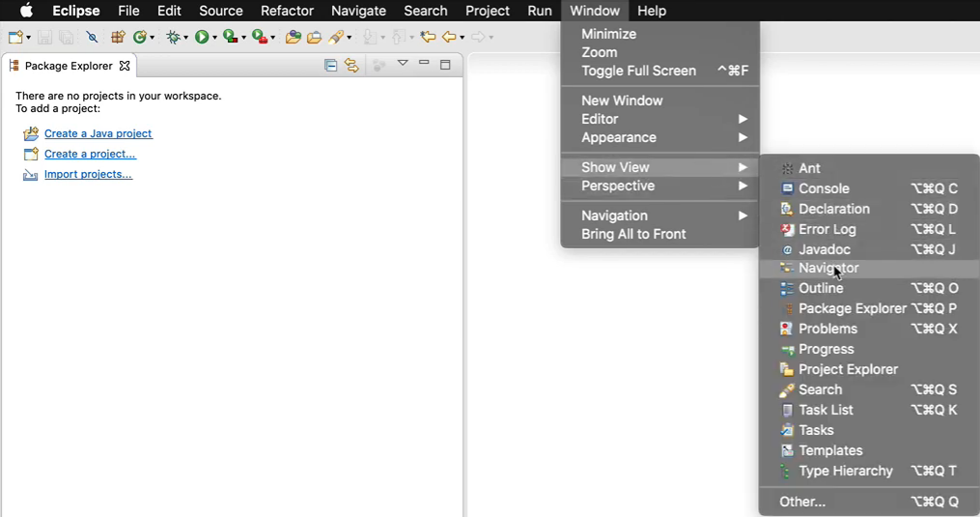Open the Apple menu
The width and height of the screenshot is (980, 517).
(26, 11)
